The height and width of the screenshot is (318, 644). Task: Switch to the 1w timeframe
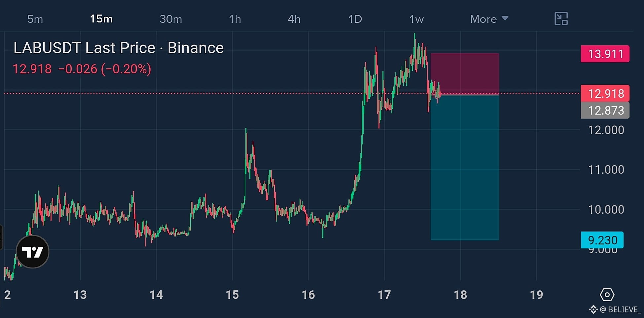416,19
